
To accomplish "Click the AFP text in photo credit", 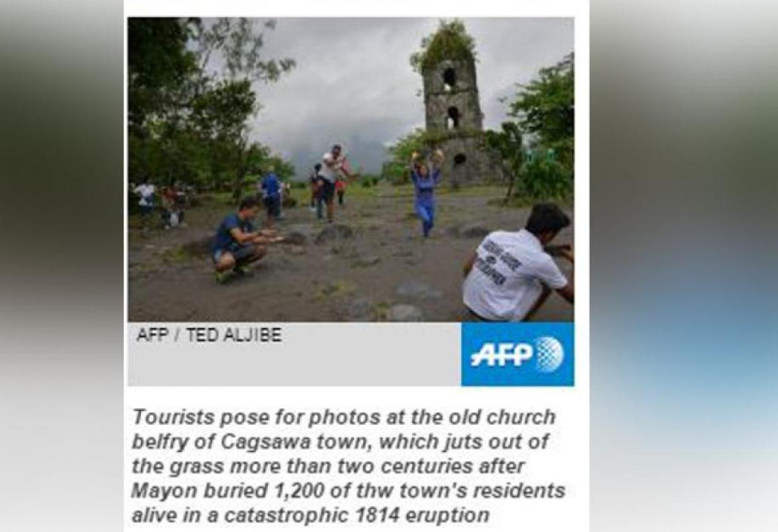I will (x=153, y=335).
